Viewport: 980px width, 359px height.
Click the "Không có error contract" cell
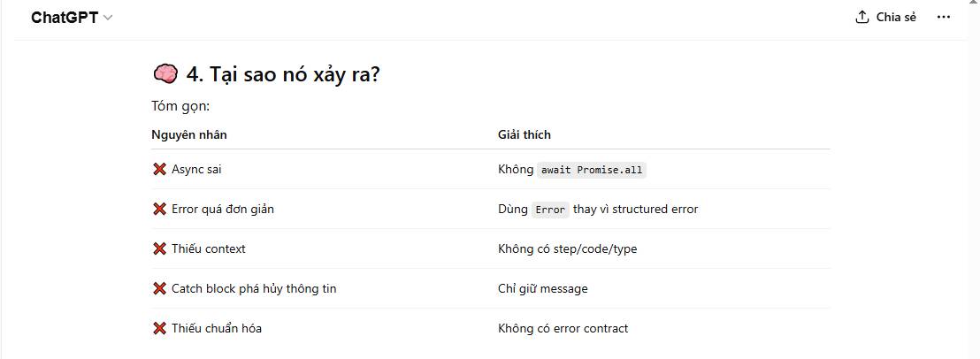coord(563,328)
